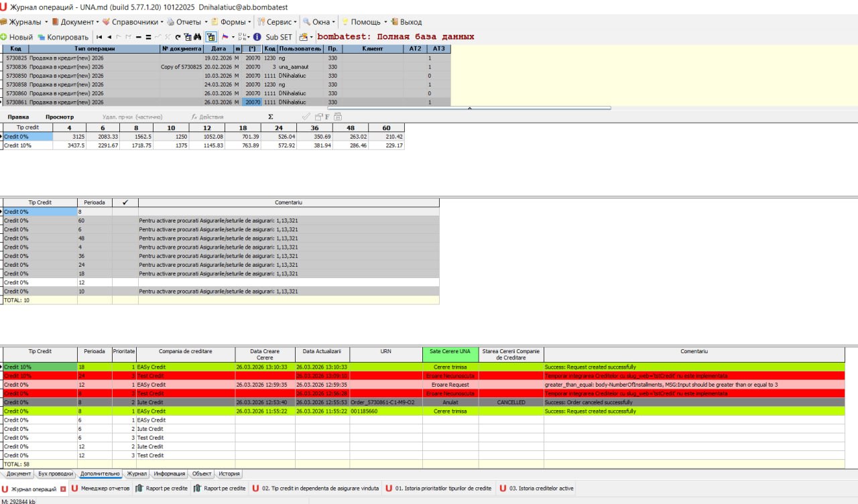Click the Sigma summation icon
858x504 pixels.
pos(270,117)
